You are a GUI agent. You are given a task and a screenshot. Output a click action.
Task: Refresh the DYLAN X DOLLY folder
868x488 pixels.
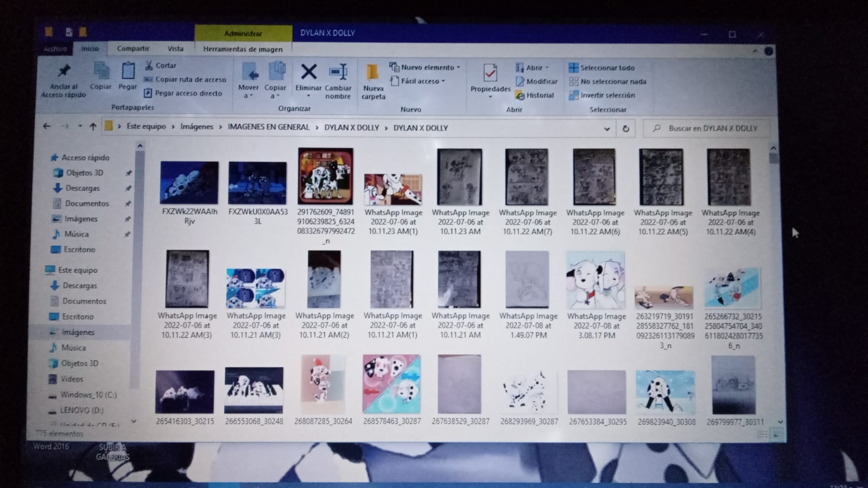[626, 129]
